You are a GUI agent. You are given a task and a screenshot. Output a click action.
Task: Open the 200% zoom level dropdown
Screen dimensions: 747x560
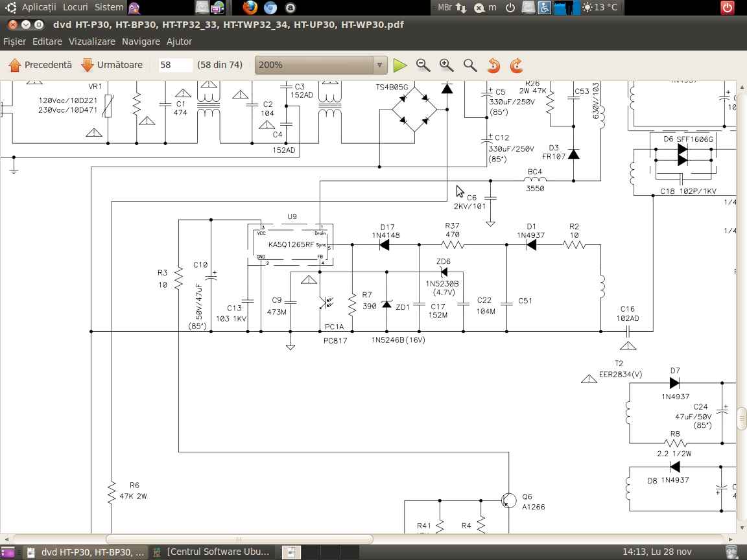pos(321,65)
